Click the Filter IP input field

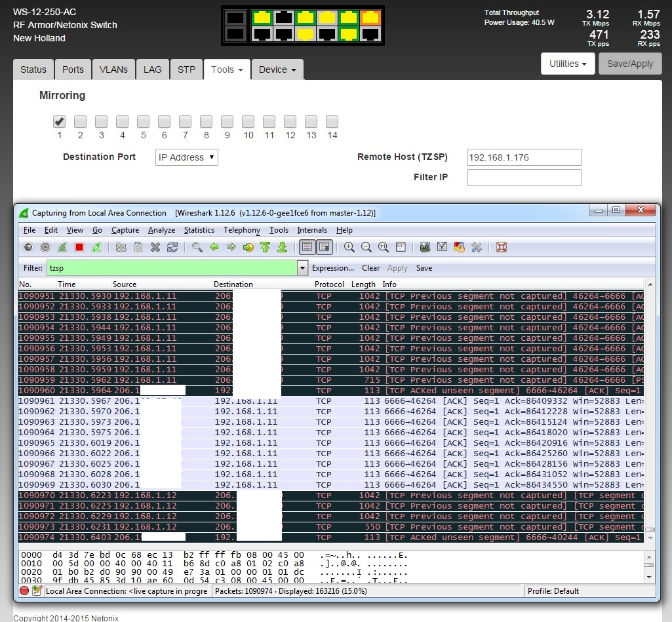(x=524, y=178)
